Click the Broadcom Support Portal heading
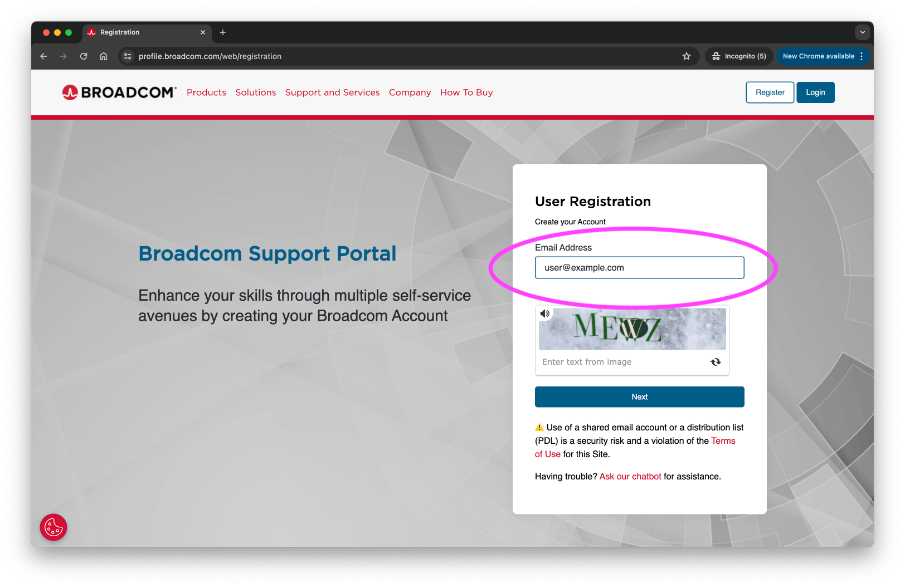 tap(267, 253)
